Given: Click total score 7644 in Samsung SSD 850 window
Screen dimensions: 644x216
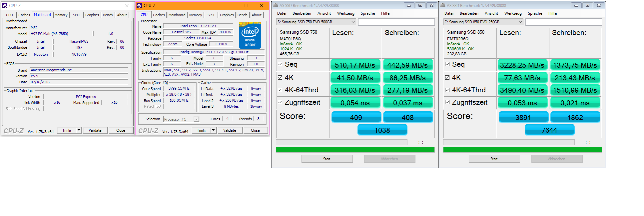Looking at the screenshot, I should click(549, 130).
